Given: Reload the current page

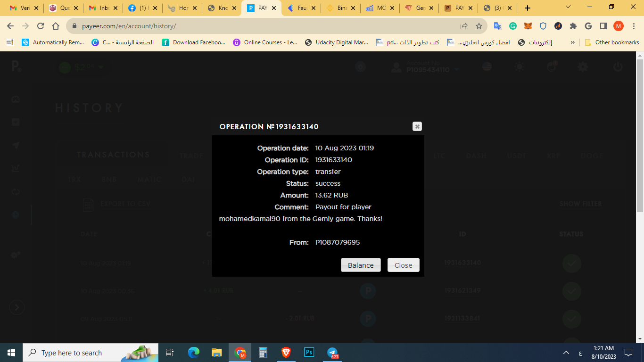Looking at the screenshot, I should pyautogui.click(x=41, y=26).
